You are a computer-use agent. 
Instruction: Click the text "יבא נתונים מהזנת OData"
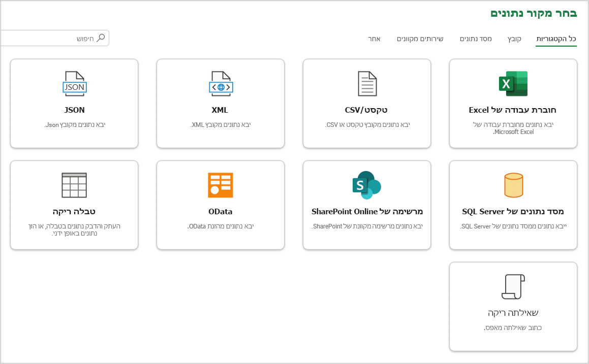coord(221,226)
